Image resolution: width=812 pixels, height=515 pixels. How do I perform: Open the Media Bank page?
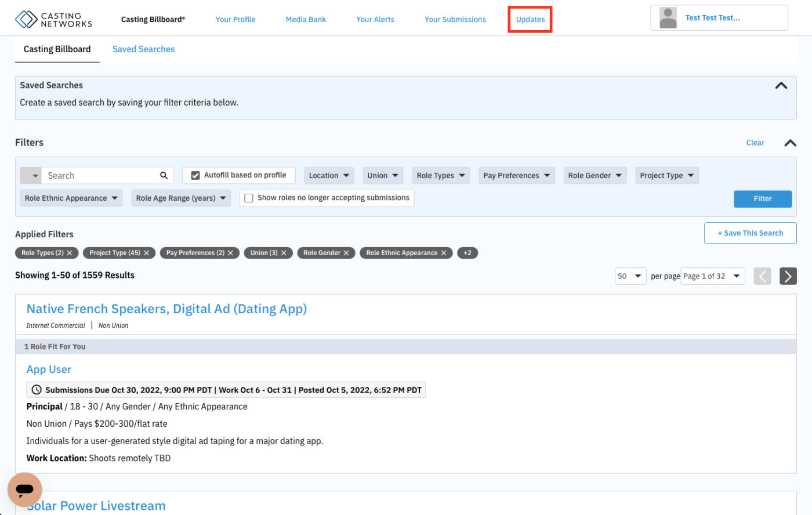(306, 19)
